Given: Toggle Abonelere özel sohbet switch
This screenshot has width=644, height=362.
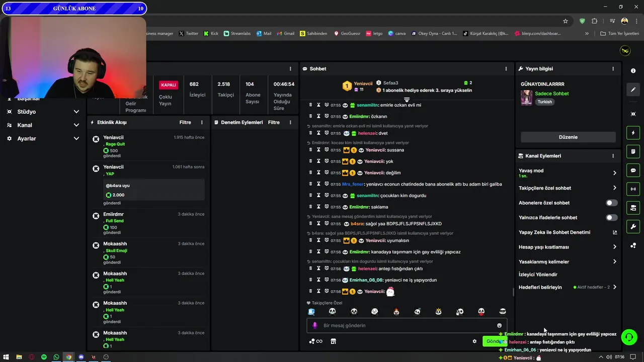Looking at the screenshot, I should [611, 203].
